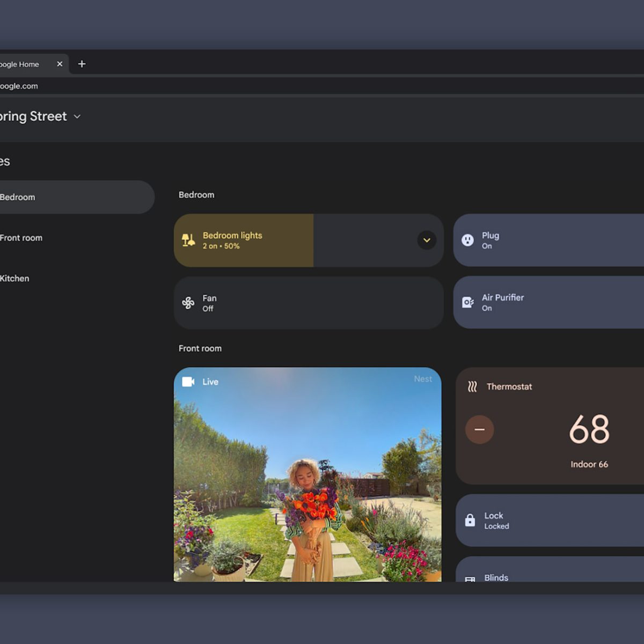Click the Fan icon

coord(188,303)
